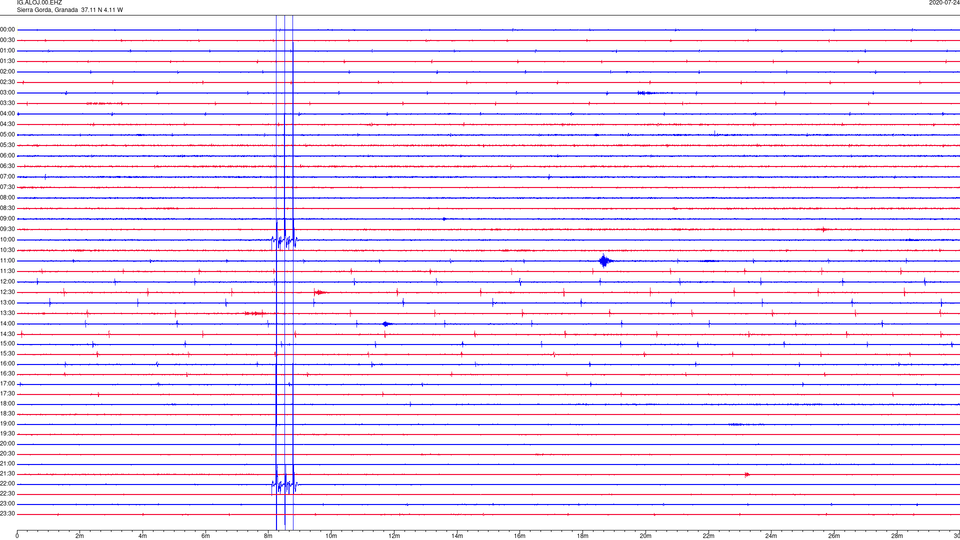Click the 12:30 trace time label
The width and height of the screenshot is (960, 540).
point(8,292)
